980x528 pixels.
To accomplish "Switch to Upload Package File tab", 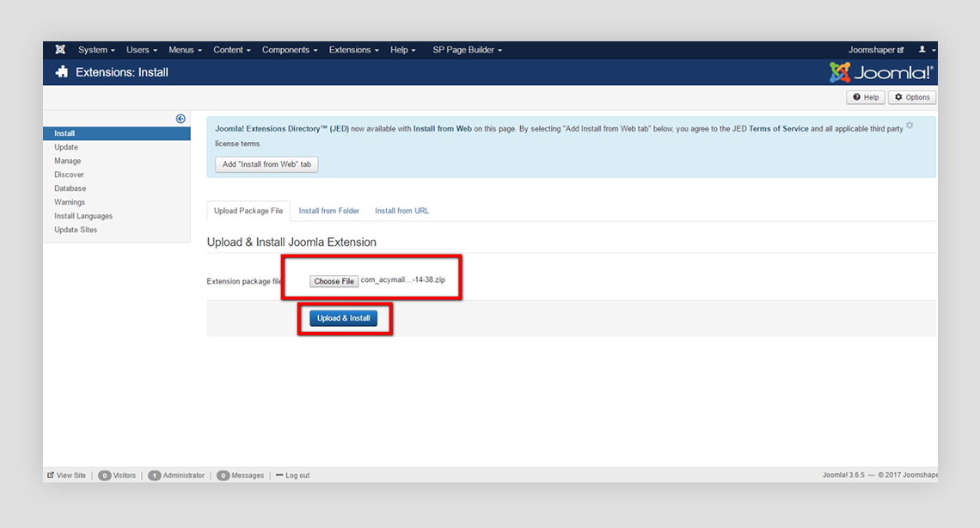I will 248,212.
